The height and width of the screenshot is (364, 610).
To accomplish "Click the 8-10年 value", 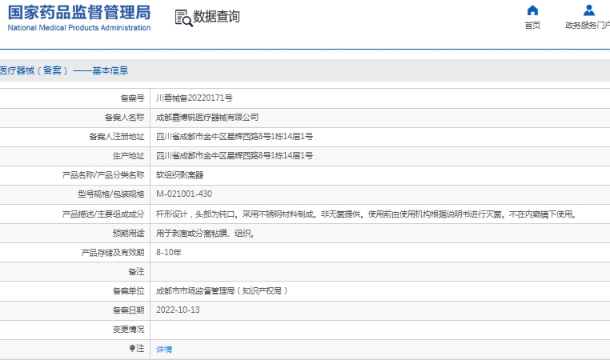I will tap(168, 252).
